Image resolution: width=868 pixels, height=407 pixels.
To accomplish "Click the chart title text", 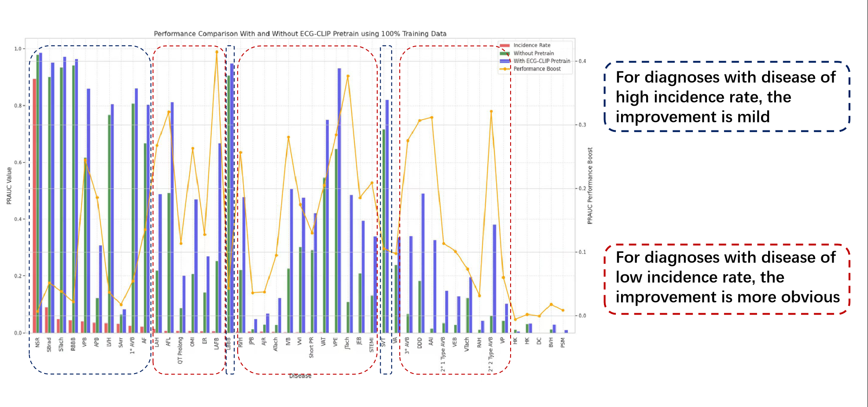I will click(x=300, y=33).
